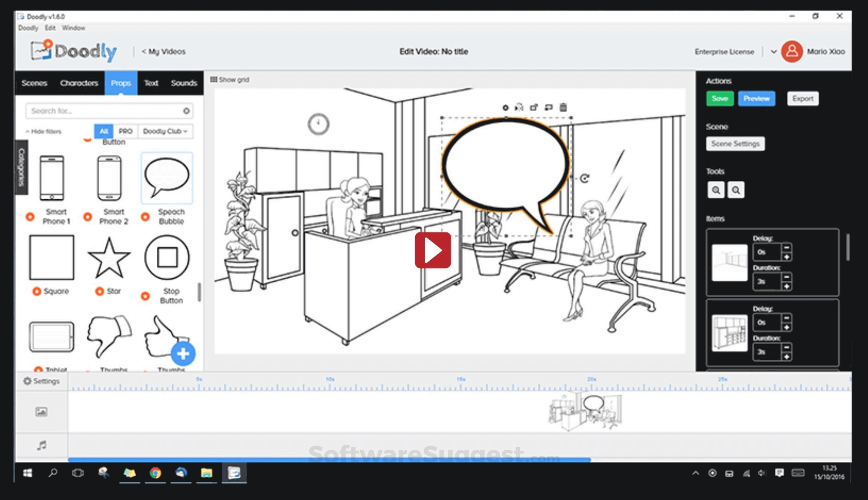The image size is (868, 500).
Task: Select the PRO filter
Action: coord(125,131)
